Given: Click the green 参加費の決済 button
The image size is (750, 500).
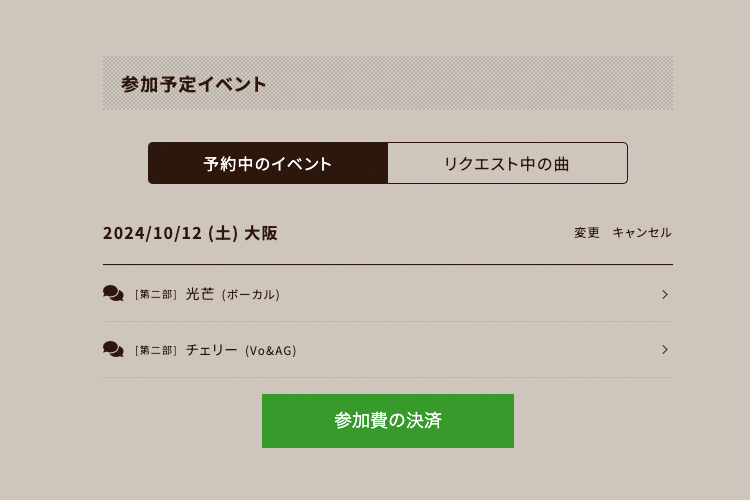Looking at the screenshot, I should click(388, 421).
